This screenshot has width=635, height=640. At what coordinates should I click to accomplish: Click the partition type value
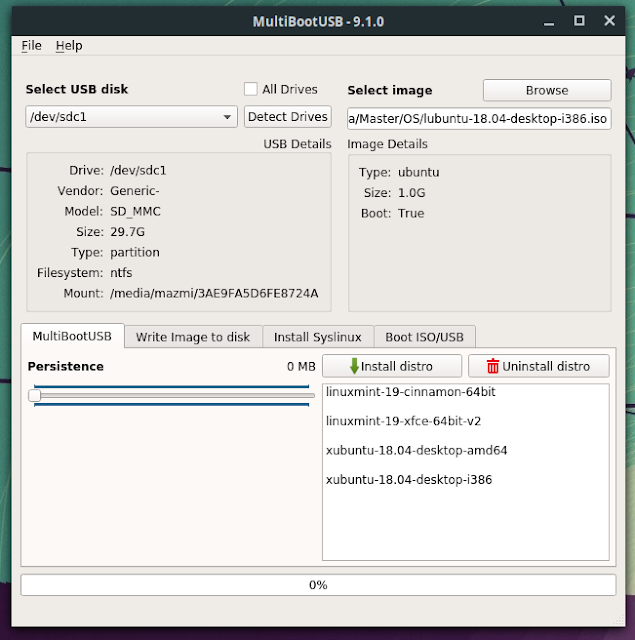coord(135,252)
